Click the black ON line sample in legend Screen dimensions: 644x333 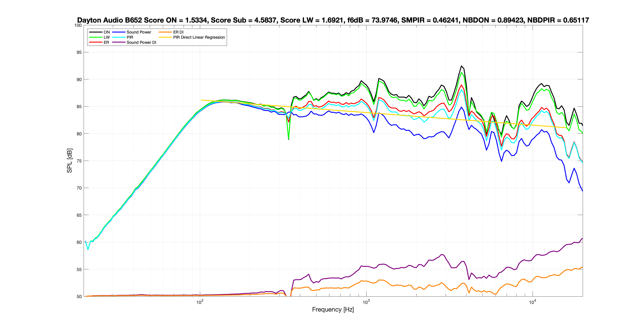[95, 32]
